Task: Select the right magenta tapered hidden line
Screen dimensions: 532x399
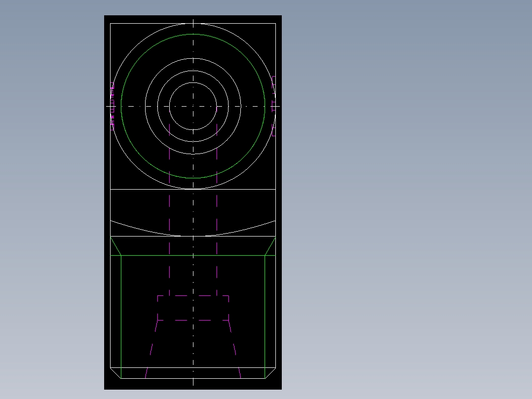Action: [235, 349]
